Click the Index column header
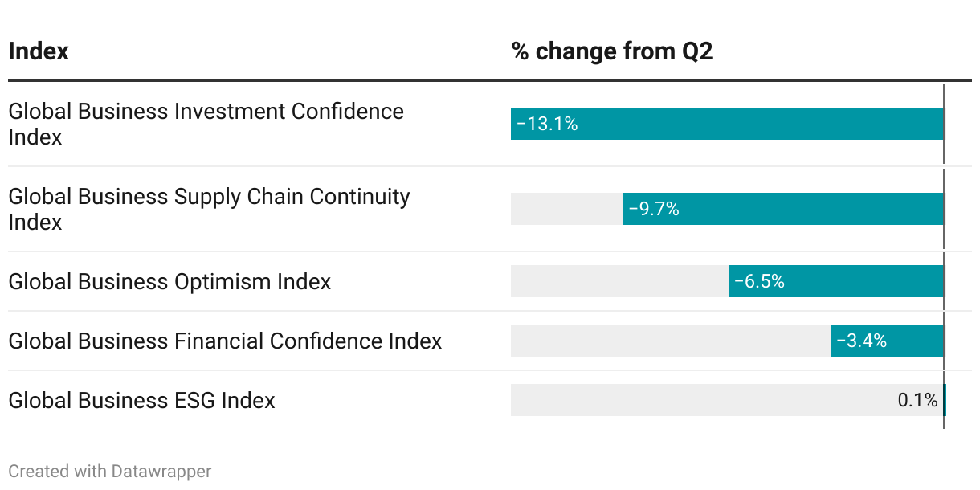The height and width of the screenshot is (490, 980). [x=39, y=51]
